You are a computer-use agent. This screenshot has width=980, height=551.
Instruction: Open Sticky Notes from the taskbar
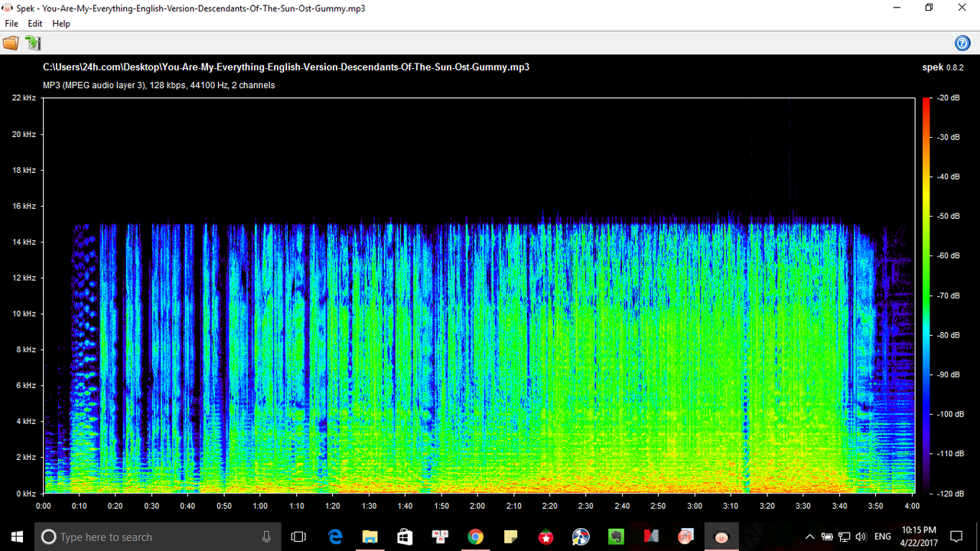click(510, 537)
